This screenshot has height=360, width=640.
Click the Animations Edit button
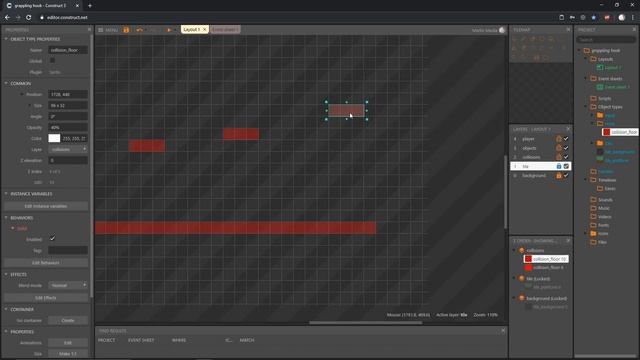pyautogui.click(x=68, y=343)
